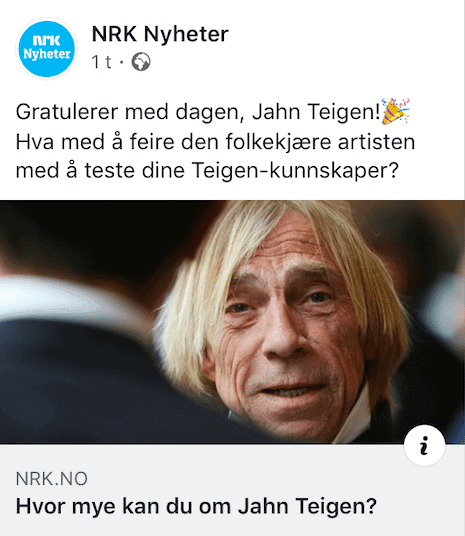Click the word Nyheter inside blue avatar

pyautogui.click(x=46, y=54)
